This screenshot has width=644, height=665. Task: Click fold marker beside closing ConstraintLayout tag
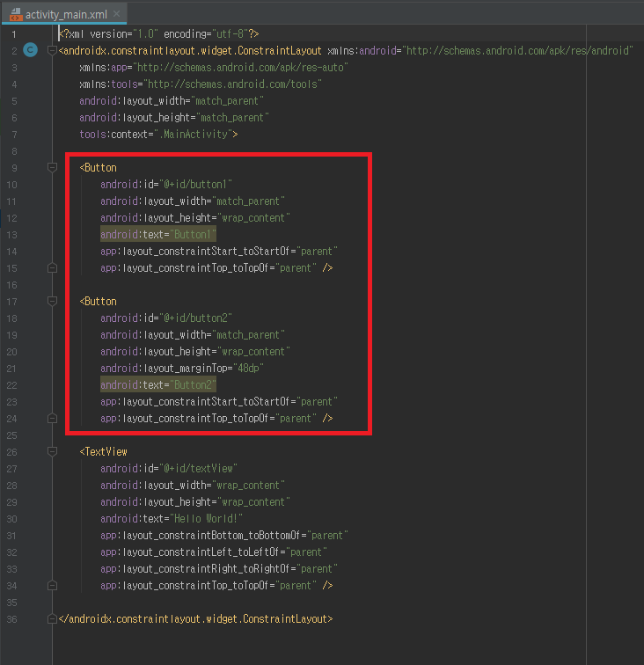tap(52, 618)
